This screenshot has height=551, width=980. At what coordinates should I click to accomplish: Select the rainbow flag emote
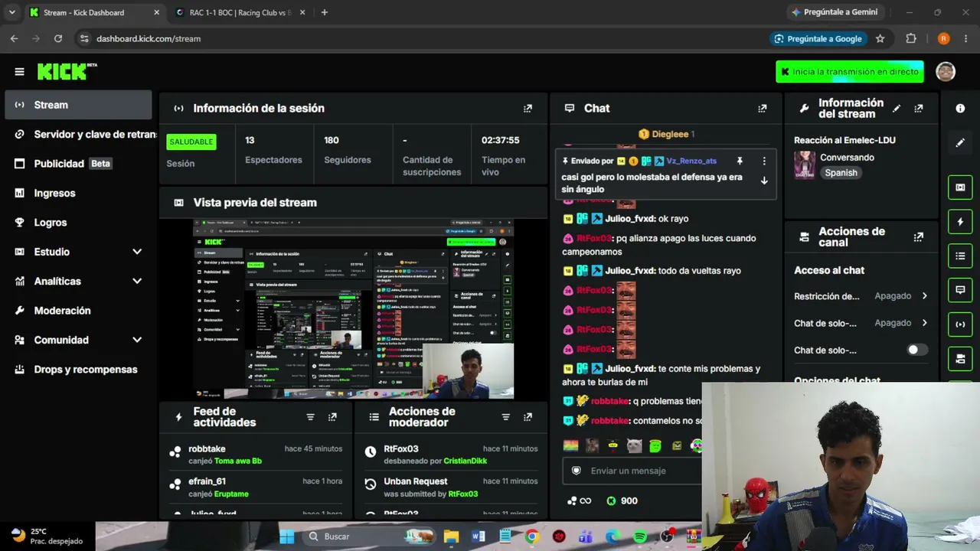[x=570, y=445]
